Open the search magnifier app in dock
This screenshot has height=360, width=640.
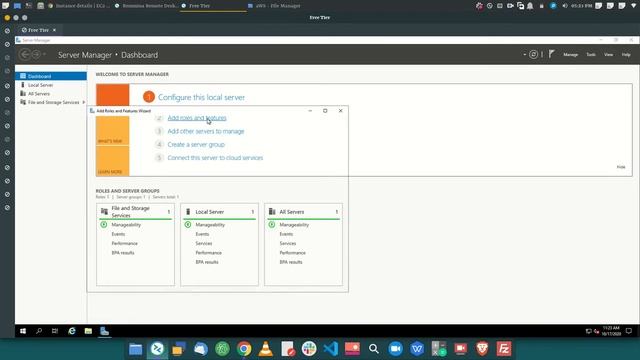[373, 349]
